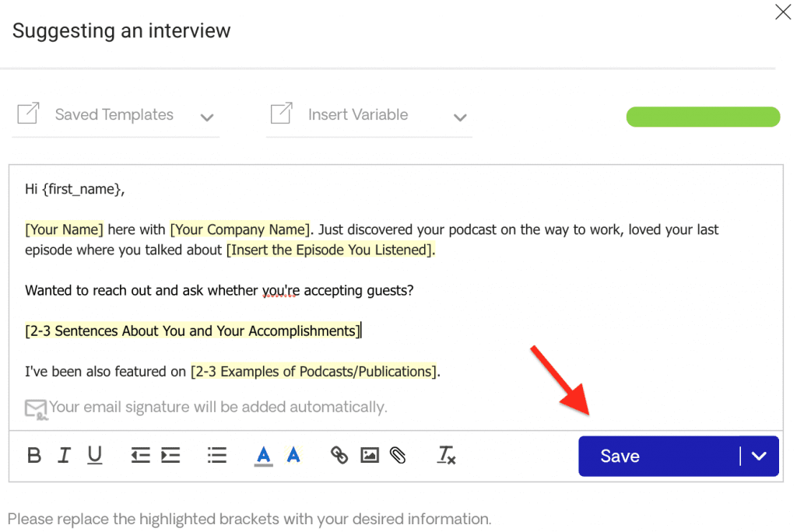Click the green button at top right

point(703,117)
